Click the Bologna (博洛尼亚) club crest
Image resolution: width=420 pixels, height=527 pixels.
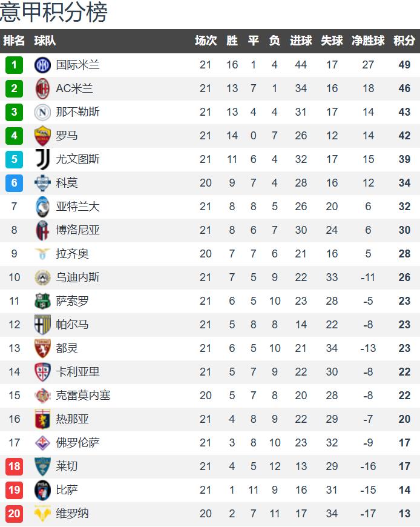pos(43,230)
